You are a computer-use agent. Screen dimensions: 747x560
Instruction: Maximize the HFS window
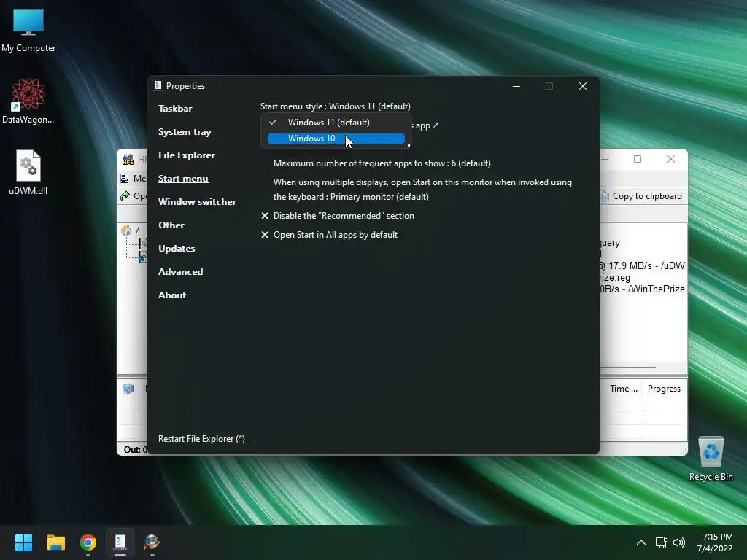638,159
